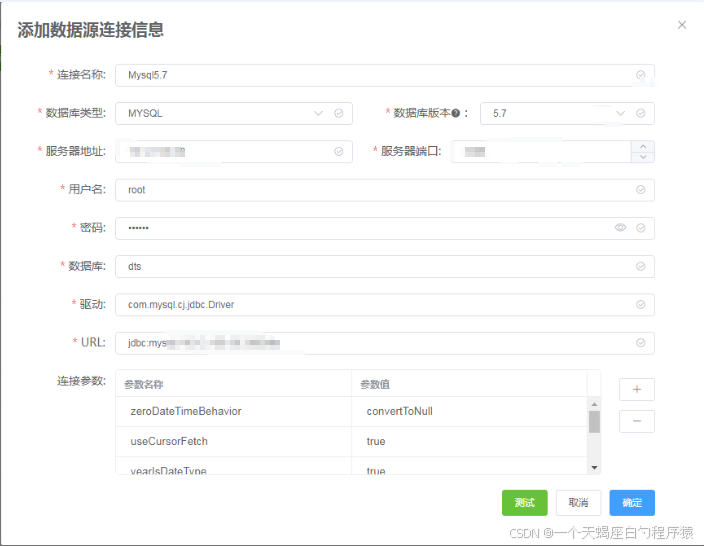Click parameter table scrollbar up arrow
Viewport: 704px width, 546px height.
coord(594,404)
